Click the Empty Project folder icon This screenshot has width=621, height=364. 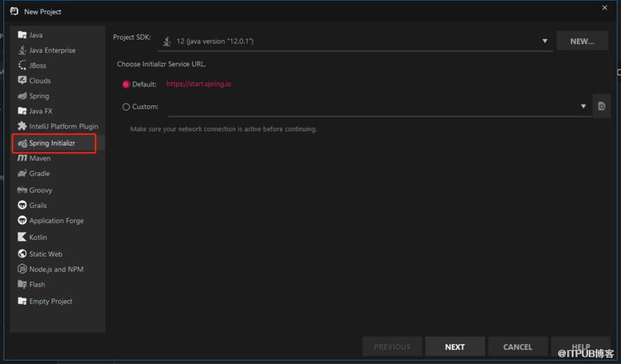point(22,301)
